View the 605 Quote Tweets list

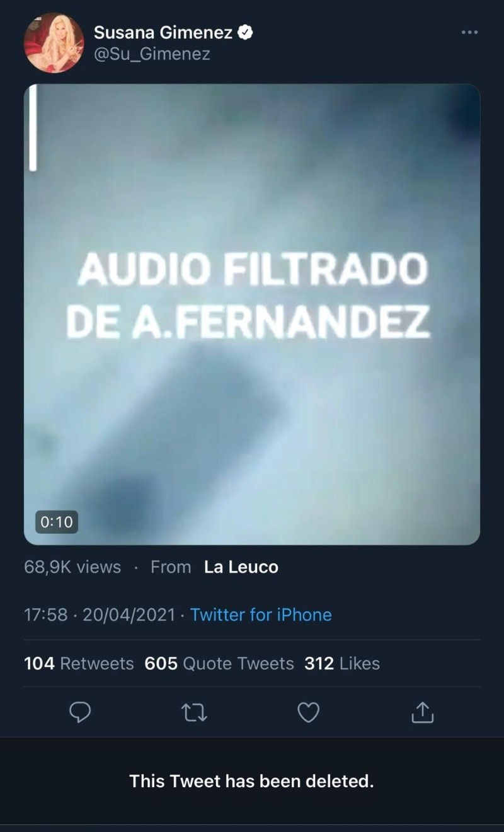[219, 664]
